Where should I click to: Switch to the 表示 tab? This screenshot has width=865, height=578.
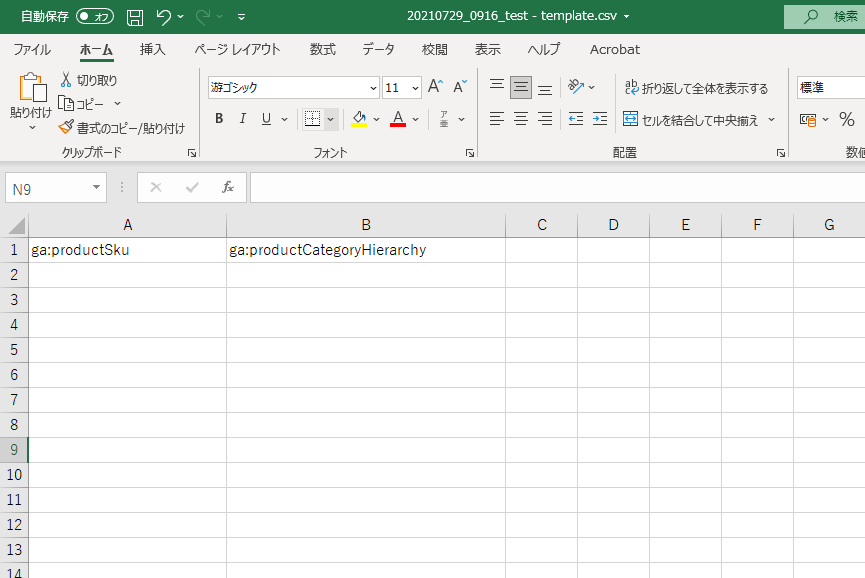click(x=488, y=50)
